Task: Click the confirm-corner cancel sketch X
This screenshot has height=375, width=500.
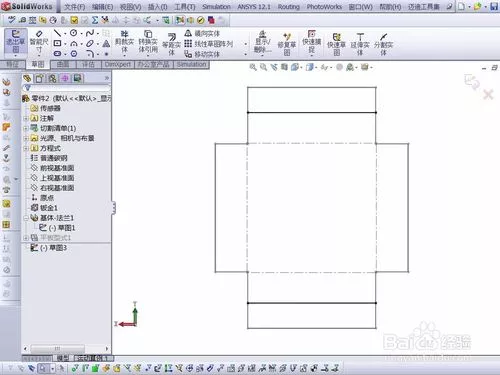Action: point(488,95)
